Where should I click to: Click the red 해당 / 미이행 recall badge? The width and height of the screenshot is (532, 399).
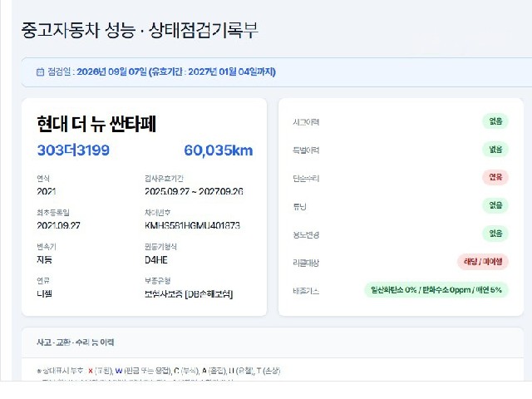click(483, 262)
